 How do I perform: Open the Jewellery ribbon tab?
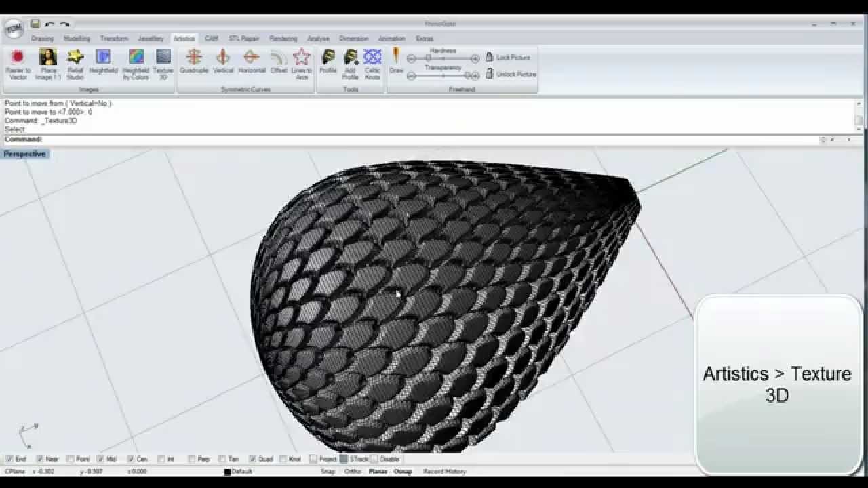(151, 39)
